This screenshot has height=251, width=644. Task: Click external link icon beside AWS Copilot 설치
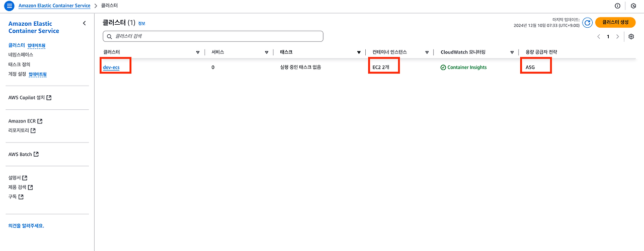click(49, 98)
